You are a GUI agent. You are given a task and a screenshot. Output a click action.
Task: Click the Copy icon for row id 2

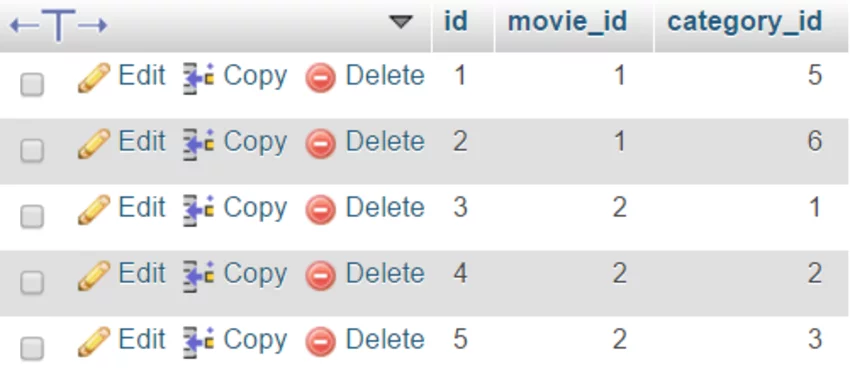point(198,144)
